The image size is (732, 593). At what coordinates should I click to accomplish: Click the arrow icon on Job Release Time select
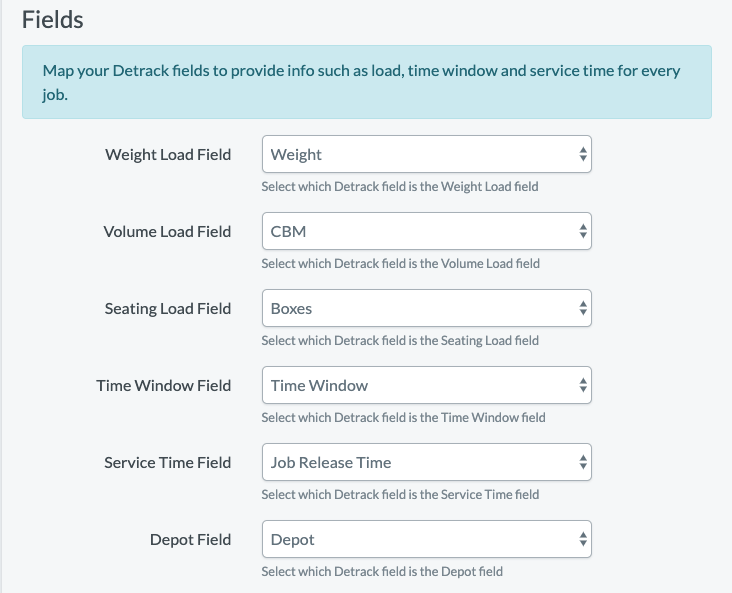coord(583,462)
